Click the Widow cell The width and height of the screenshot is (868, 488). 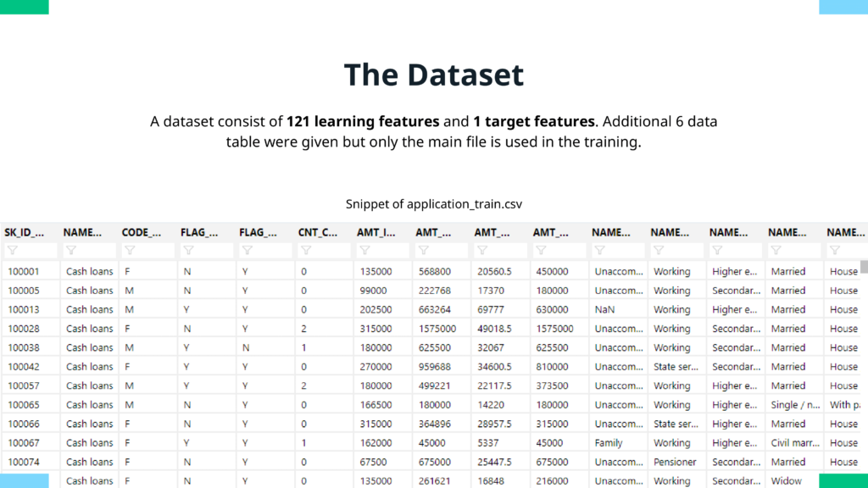pos(785,481)
